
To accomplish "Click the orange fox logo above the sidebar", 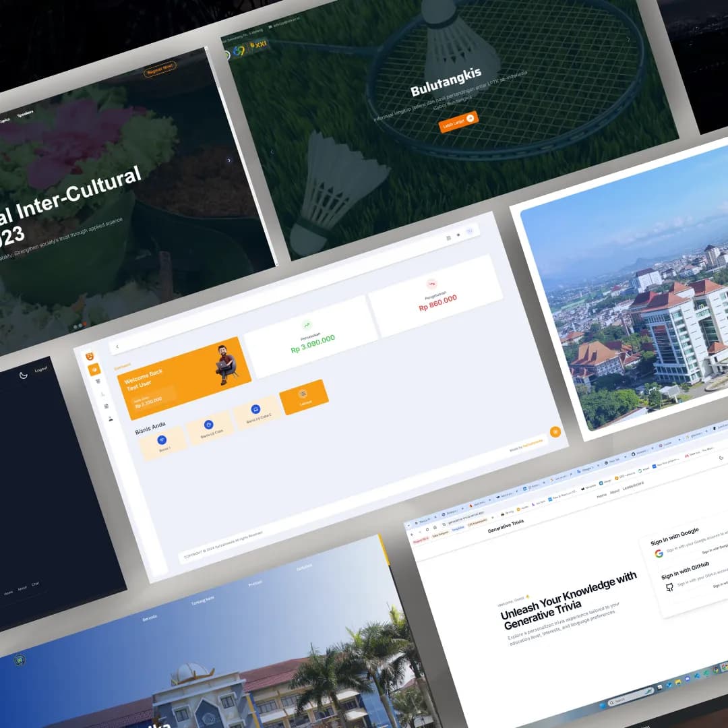I will (x=89, y=355).
